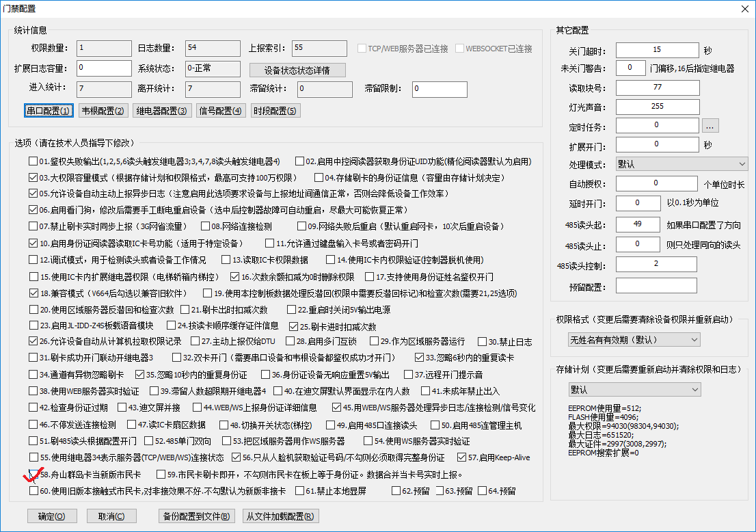Enable 49.启用485口连接读头

point(330,425)
